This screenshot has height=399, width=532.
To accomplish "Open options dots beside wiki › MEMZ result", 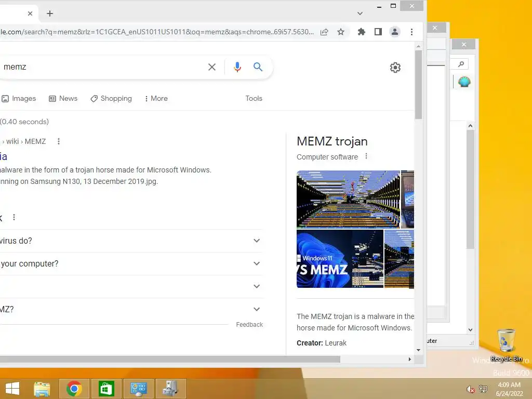I will coord(59,141).
